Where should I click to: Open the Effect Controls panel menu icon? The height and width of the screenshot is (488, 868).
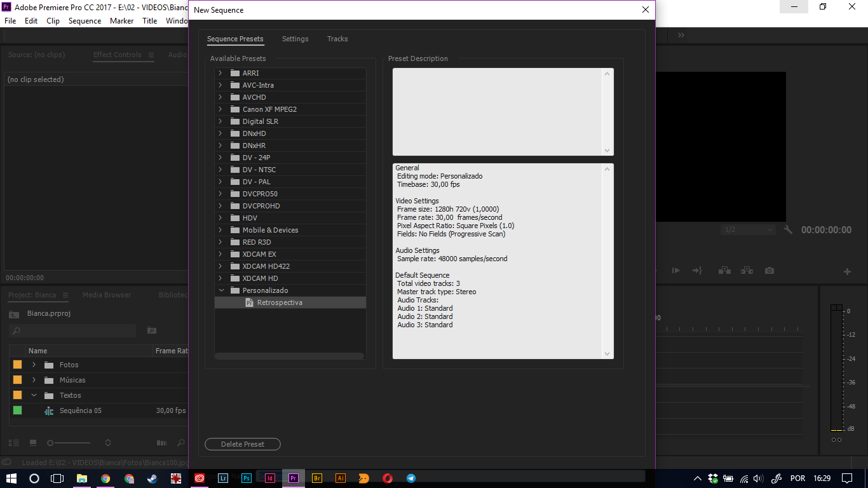[x=151, y=55]
